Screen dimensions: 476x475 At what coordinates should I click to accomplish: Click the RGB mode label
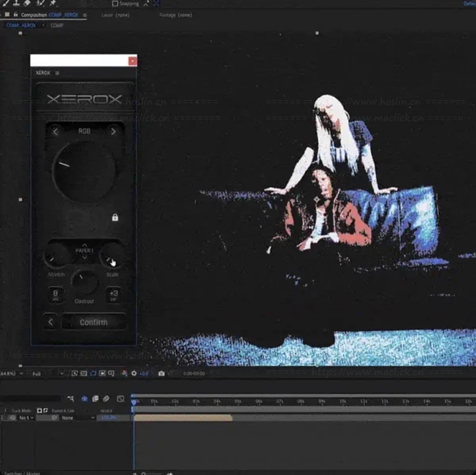point(84,131)
